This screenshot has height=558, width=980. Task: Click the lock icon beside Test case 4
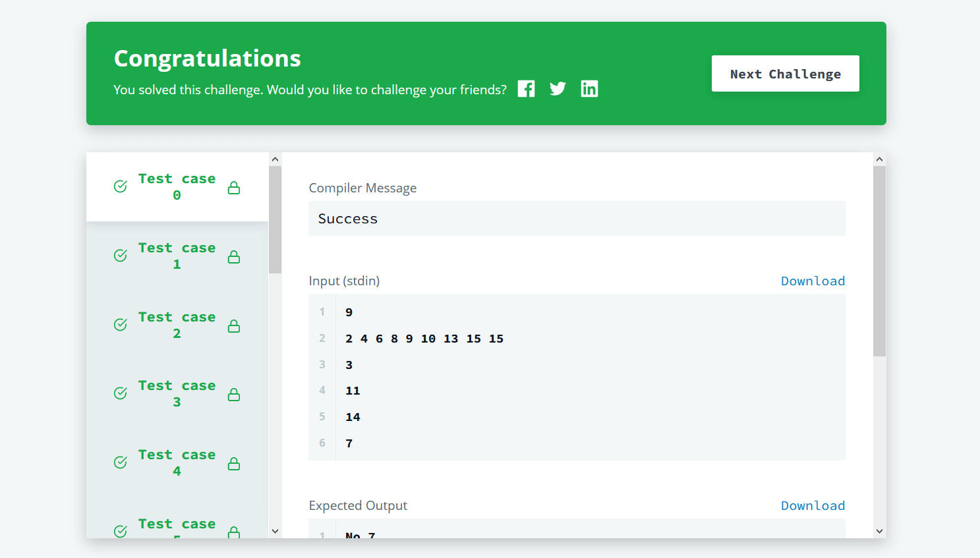tap(234, 463)
